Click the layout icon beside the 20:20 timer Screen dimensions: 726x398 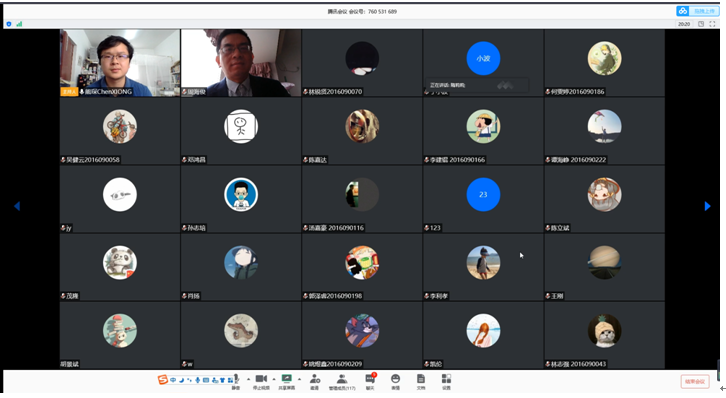(701, 24)
